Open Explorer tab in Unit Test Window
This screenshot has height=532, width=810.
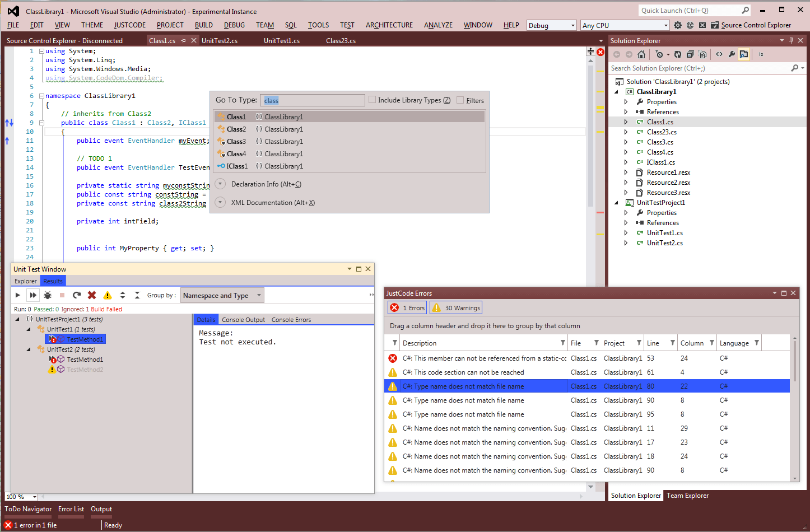26,281
